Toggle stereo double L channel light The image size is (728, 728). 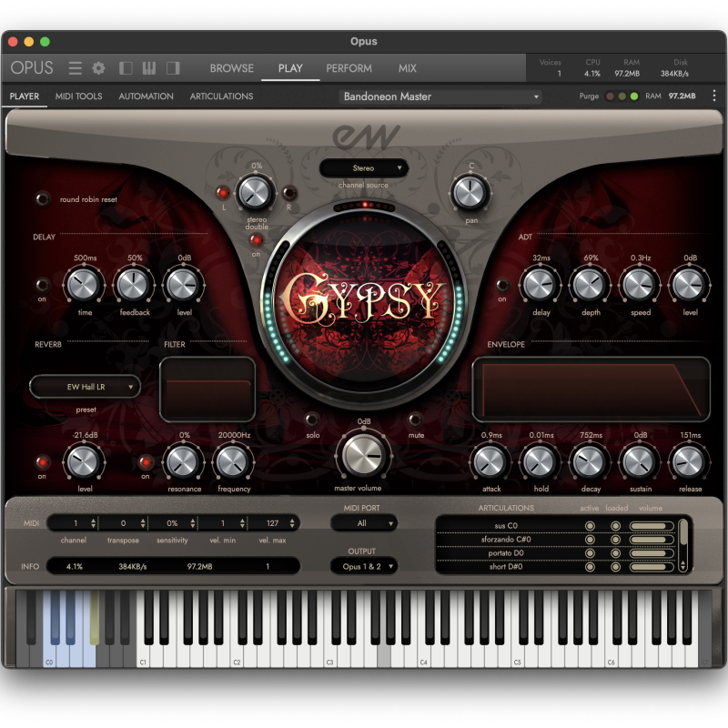click(x=222, y=193)
